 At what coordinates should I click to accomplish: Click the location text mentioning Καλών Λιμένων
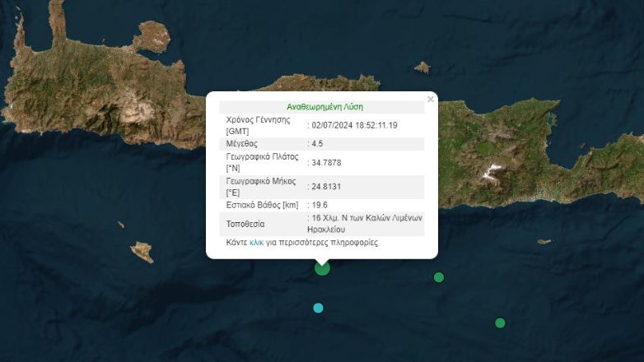click(x=365, y=224)
